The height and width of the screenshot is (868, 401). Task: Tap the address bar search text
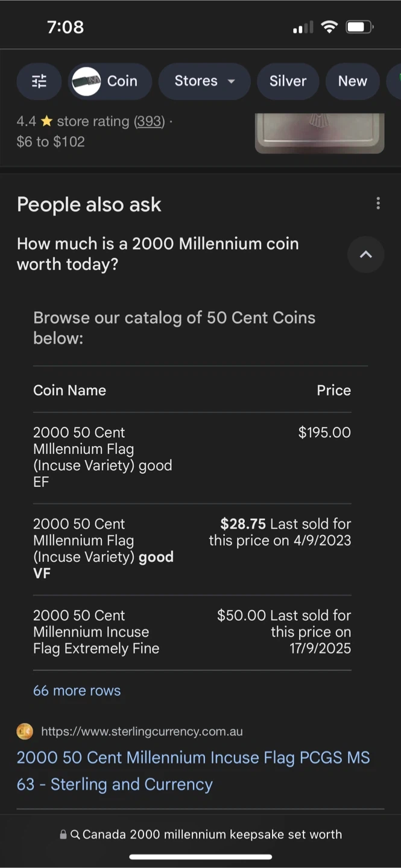click(x=212, y=835)
